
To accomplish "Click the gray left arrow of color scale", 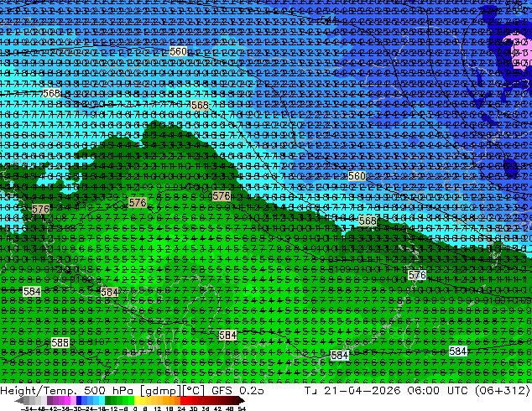I will (19, 401).
